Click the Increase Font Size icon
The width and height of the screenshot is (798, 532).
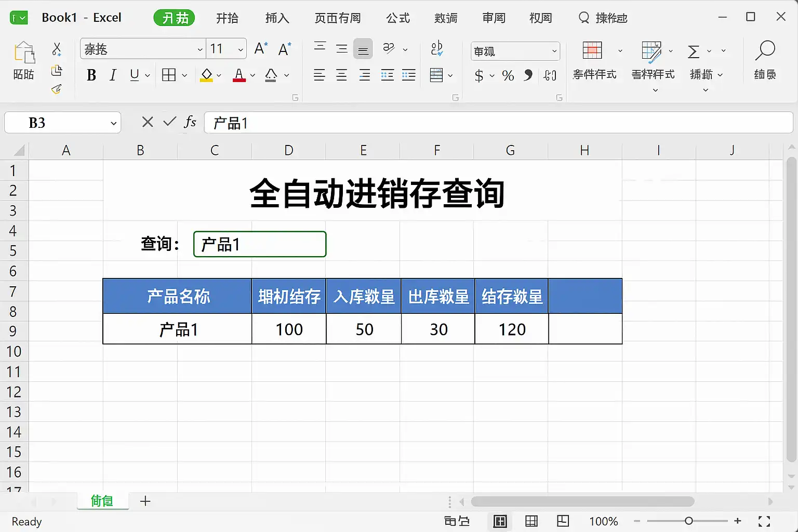coord(261,49)
